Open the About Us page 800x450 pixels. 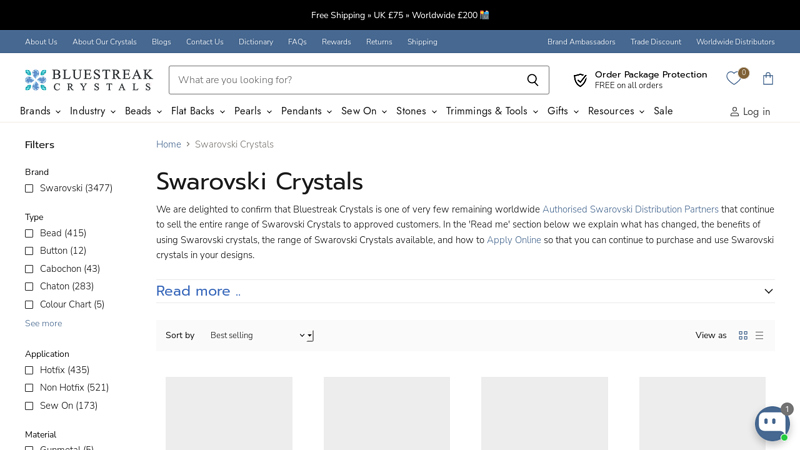[x=41, y=42]
